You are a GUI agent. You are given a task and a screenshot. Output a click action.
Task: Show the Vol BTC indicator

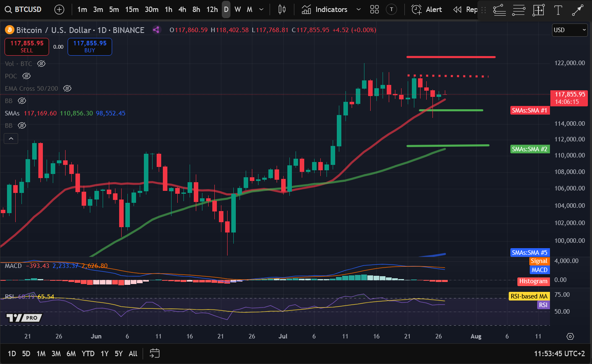click(41, 63)
